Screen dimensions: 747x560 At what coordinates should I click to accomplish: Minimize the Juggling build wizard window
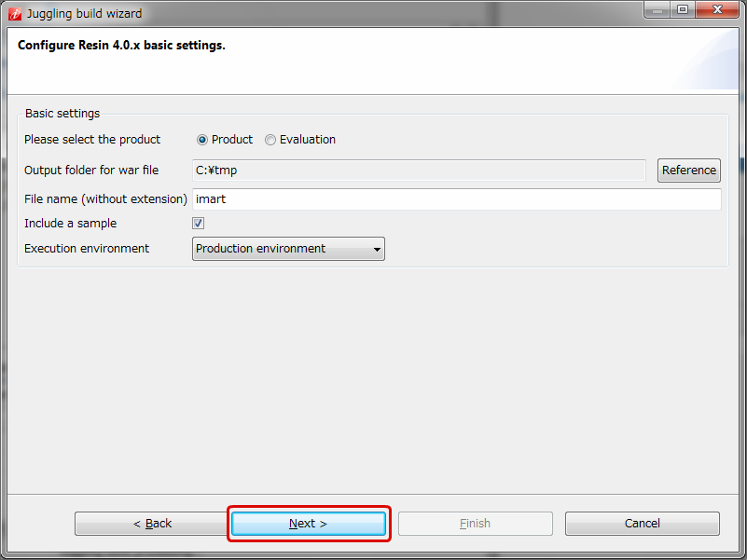[x=657, y=9]
